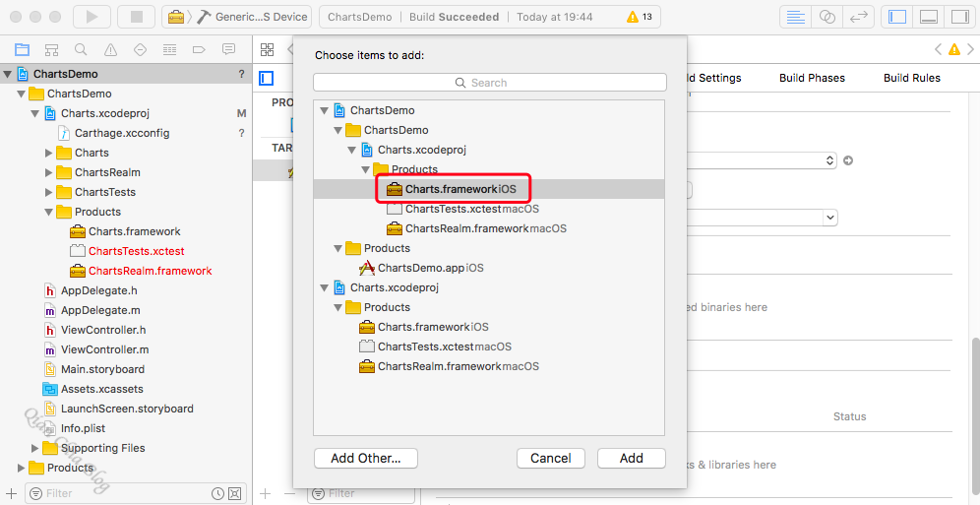Go to previous issue arrow

(938, 49)
